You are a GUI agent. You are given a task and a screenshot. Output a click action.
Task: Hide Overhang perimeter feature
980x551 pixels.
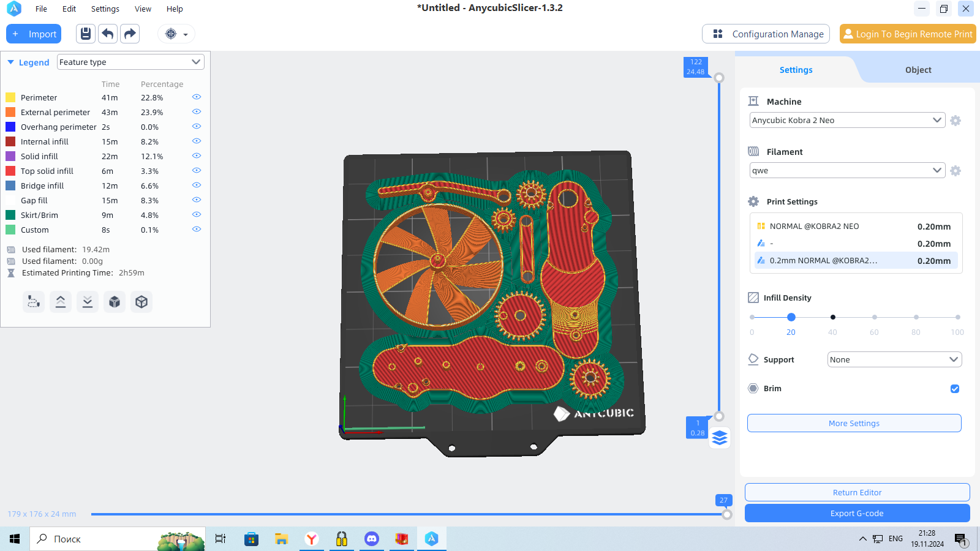tap(197, 126)
